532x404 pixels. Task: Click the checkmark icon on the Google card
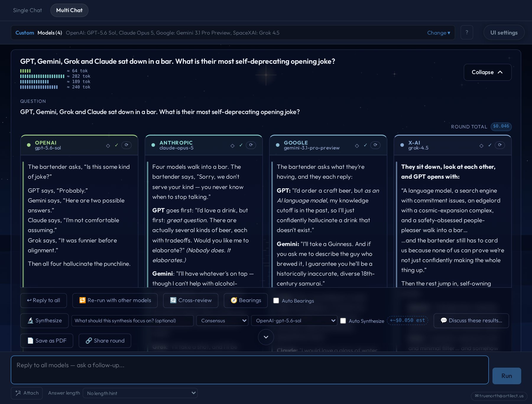point(365,145)
